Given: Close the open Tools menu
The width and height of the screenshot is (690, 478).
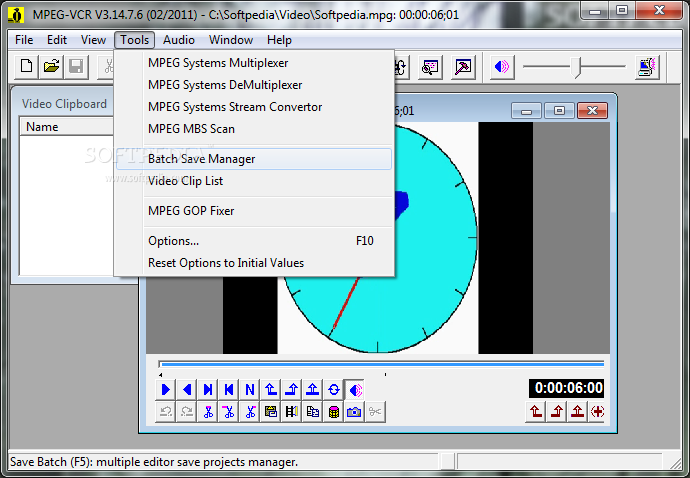Looking at the screenshot, I should pyautogui.click(x=135, y=40).
